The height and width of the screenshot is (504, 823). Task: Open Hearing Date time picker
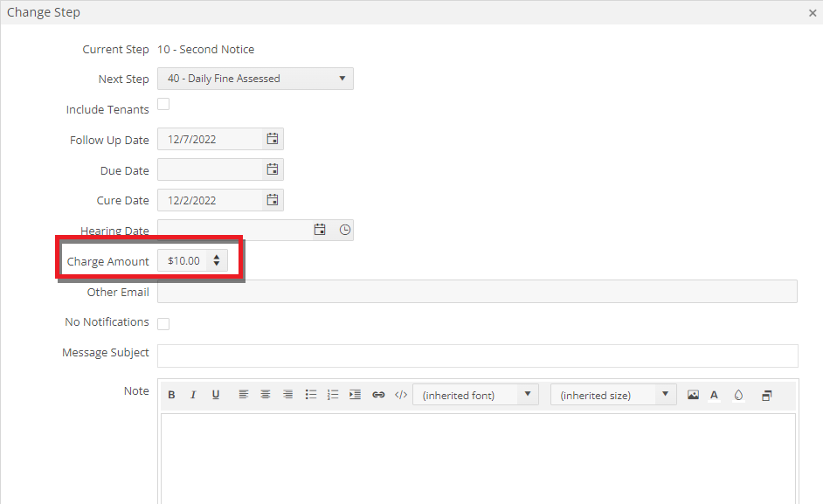click(x=345, y=230)
